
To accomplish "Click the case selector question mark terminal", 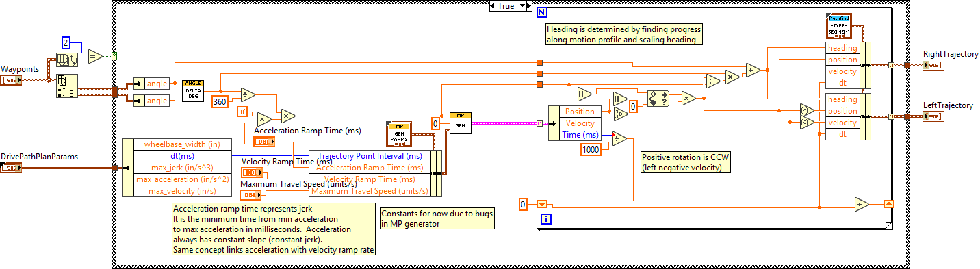I will click(x=114, y=55).
